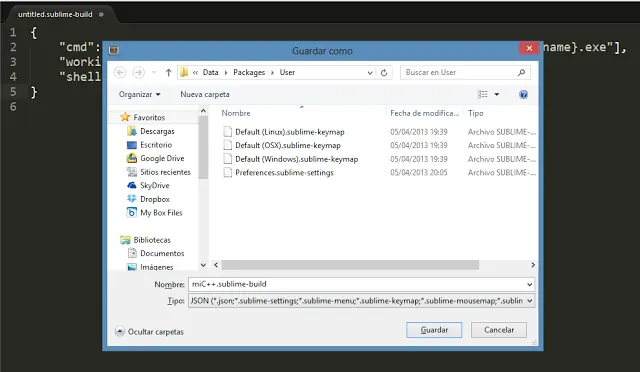Click the unsaved dot on untitled.sublime-build tab
This screenshot has width=640, height=372.
(x=101, y=14)
